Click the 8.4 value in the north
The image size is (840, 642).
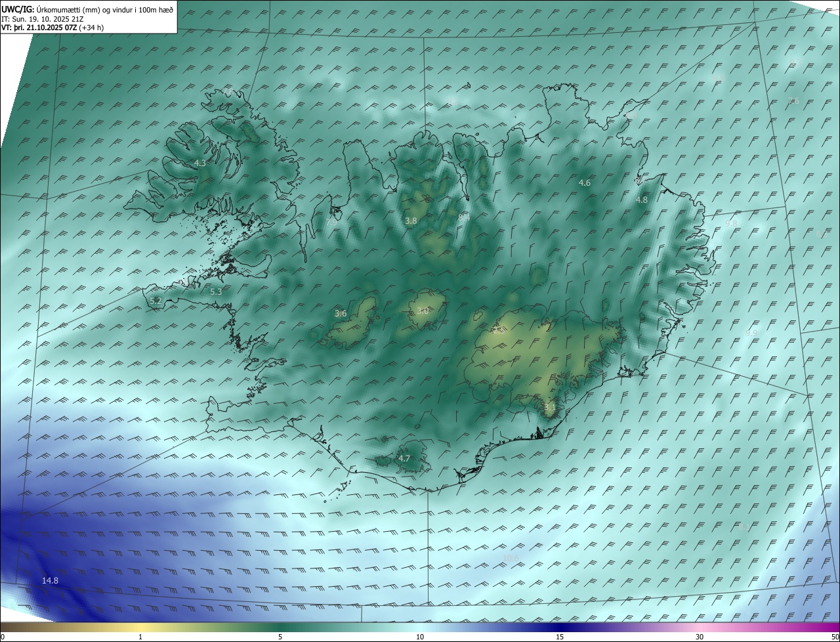[465, 217]
